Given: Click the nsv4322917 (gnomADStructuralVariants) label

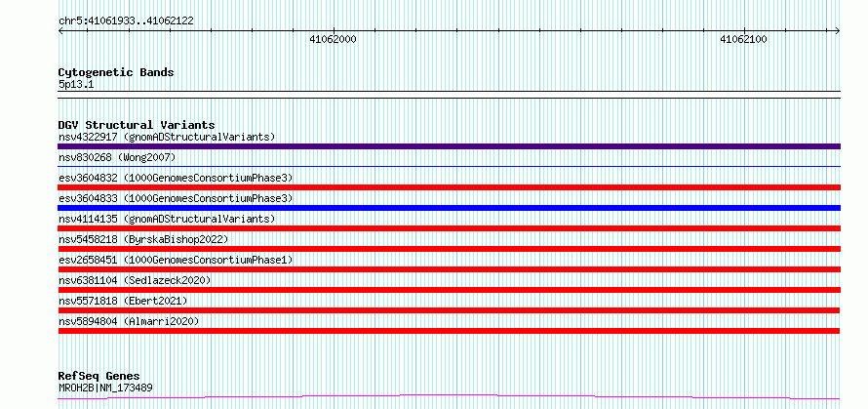Looking at the screenshot, I should coord(167,137).
